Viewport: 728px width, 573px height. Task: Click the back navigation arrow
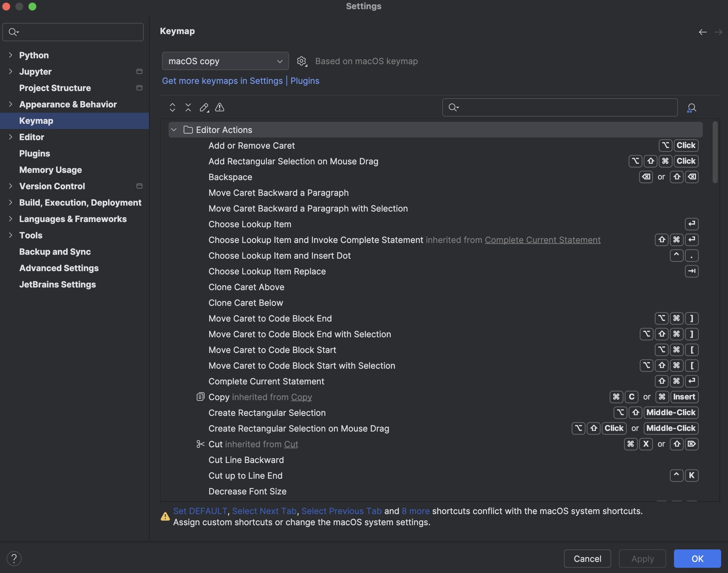coord(702,32)
